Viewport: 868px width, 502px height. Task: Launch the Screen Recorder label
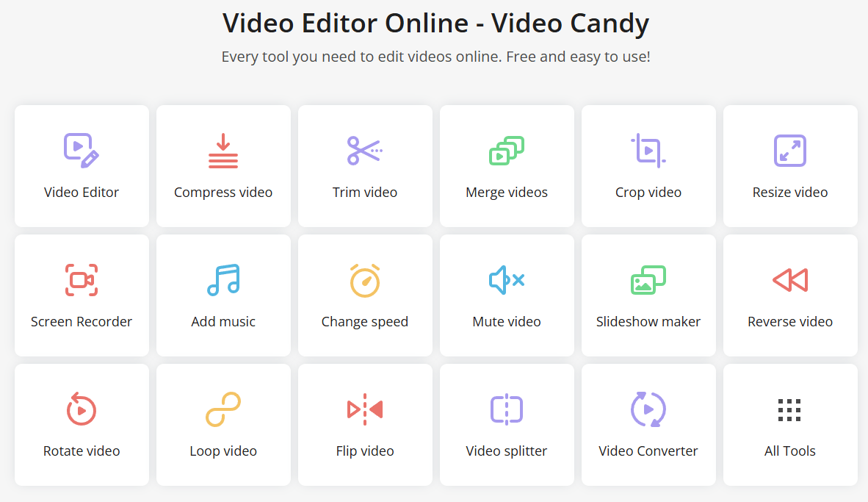pos(82,321)
